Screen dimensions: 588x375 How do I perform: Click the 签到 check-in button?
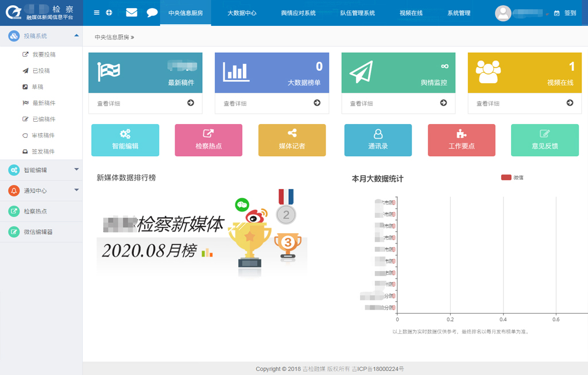[566, 13]
